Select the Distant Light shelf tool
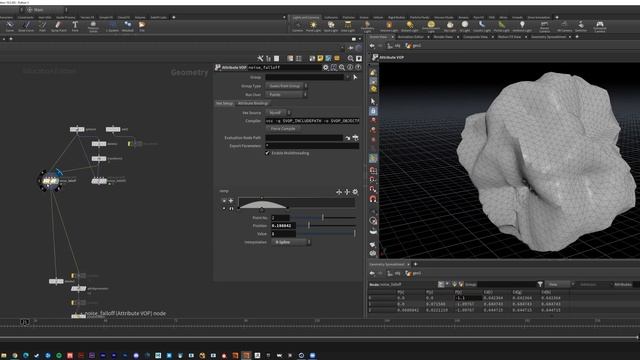The width and height of the screenshot is (640, 360). (410, 27)
